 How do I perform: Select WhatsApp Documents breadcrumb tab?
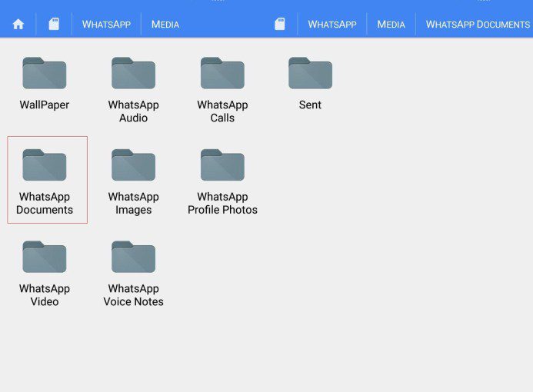[x=478, y=25]
